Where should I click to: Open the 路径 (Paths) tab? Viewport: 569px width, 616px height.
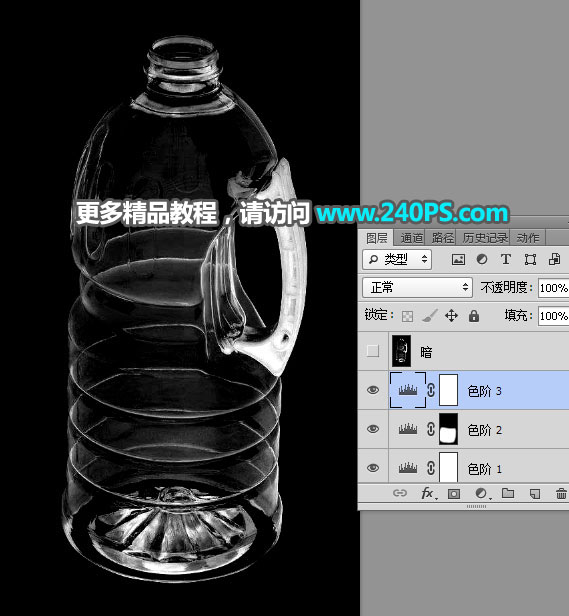pos(442,238)
